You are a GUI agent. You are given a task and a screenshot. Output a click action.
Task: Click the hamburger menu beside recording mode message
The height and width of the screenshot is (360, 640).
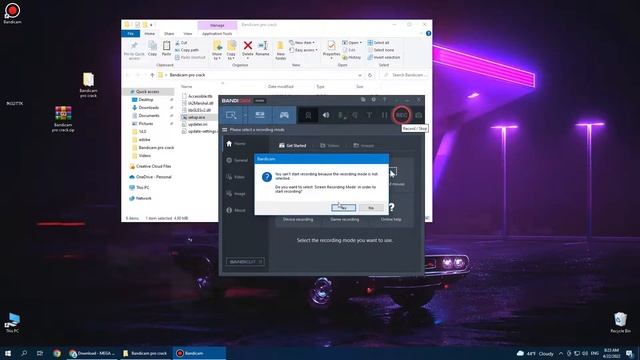224,130
